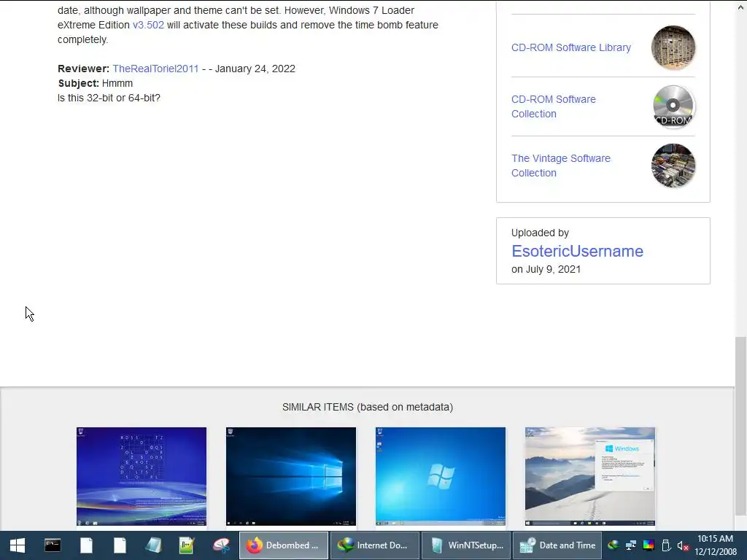Open the Windows 10 hero wallpaper similar item
The height and width of the screenshot is (560, 747).
click(290, 476)
